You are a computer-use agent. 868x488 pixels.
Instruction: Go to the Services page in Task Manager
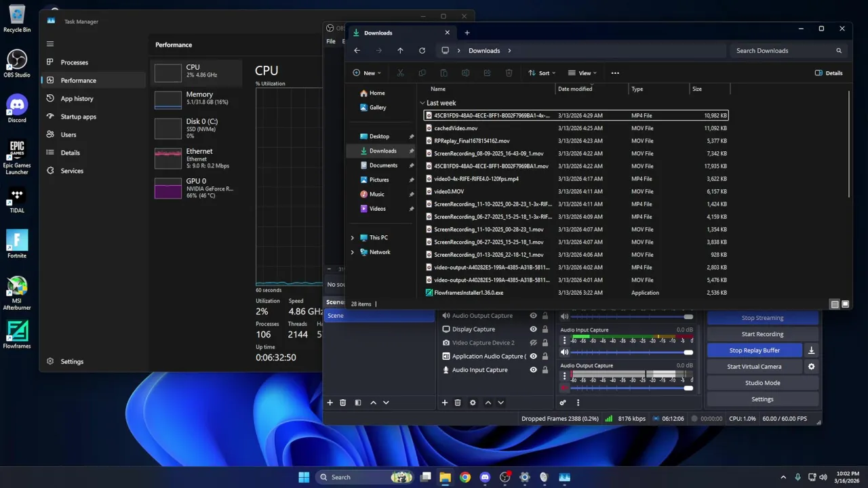coord(94,171)
